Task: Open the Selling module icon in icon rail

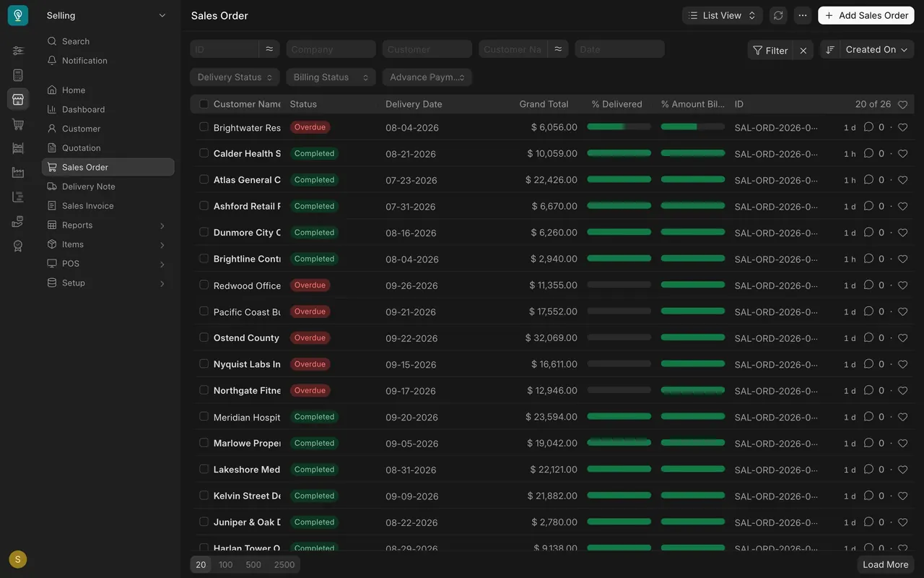Action: pos(18,99)
